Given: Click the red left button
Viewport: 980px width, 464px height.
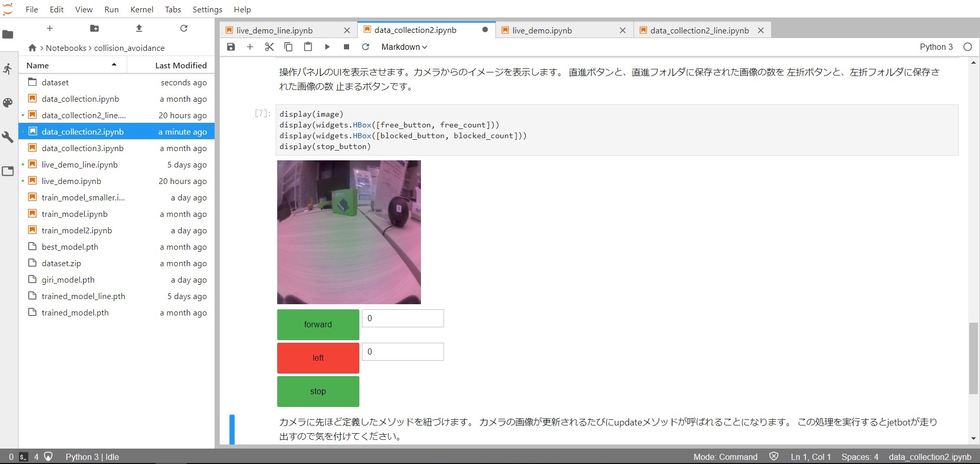Looking at the screenshot, I should coord(318,358).
